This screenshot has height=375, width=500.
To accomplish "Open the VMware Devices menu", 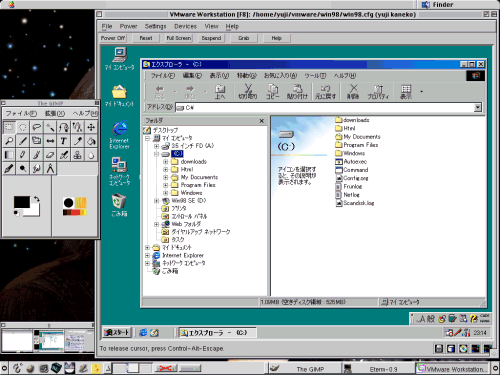I will (x=185, y=26).
